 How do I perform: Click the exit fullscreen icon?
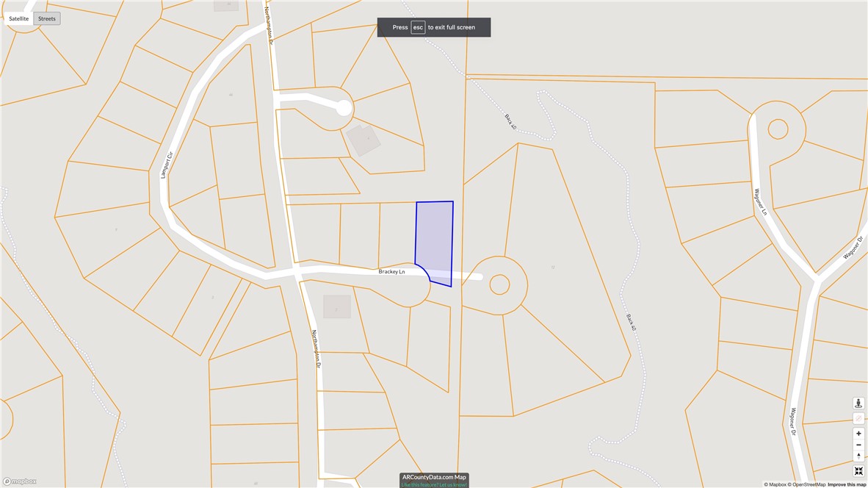coord(858,470)
